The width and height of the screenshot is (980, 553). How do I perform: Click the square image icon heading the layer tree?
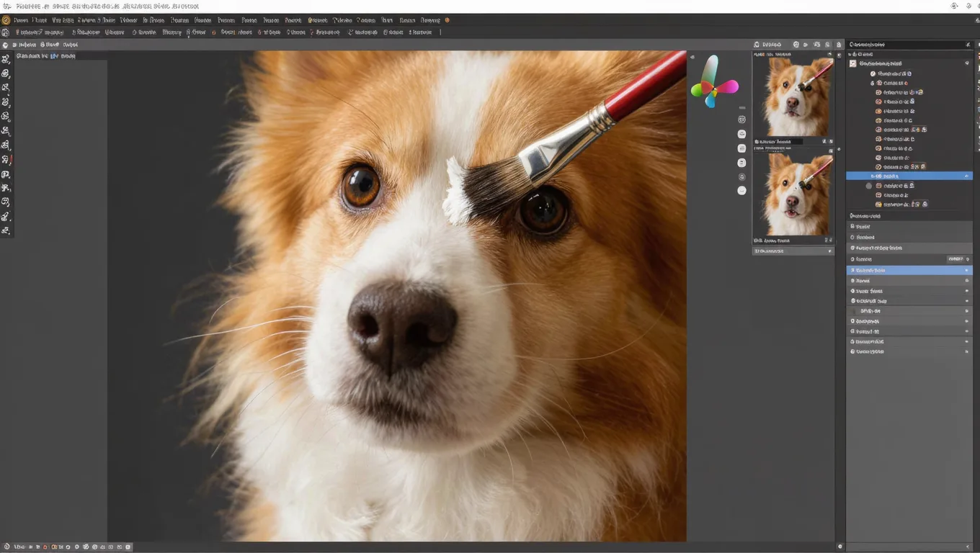(x=853, y=63)
